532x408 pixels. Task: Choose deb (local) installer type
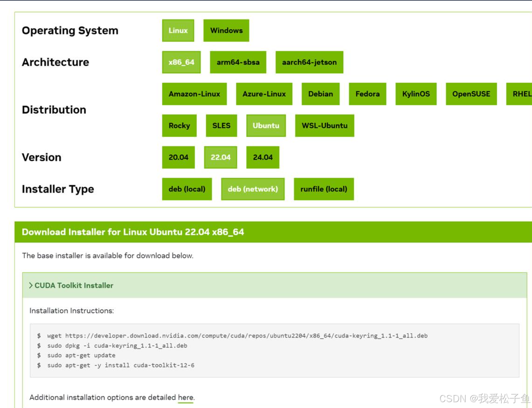[187, 189]
